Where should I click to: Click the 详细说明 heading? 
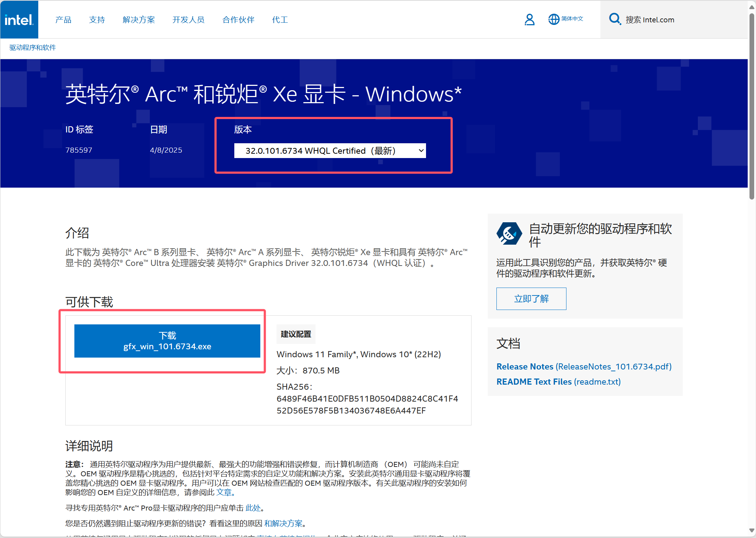pyautogui.click(x=89, y=446)
